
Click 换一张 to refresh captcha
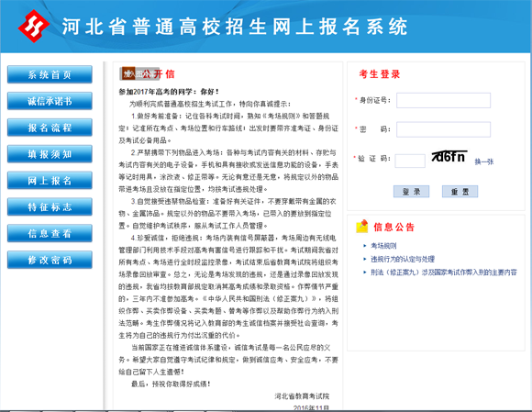483,161
